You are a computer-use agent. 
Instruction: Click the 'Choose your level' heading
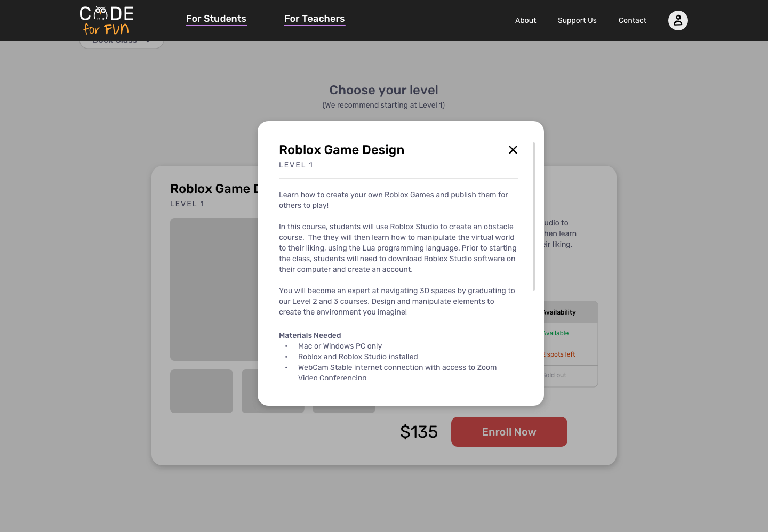tap(383, 90)
